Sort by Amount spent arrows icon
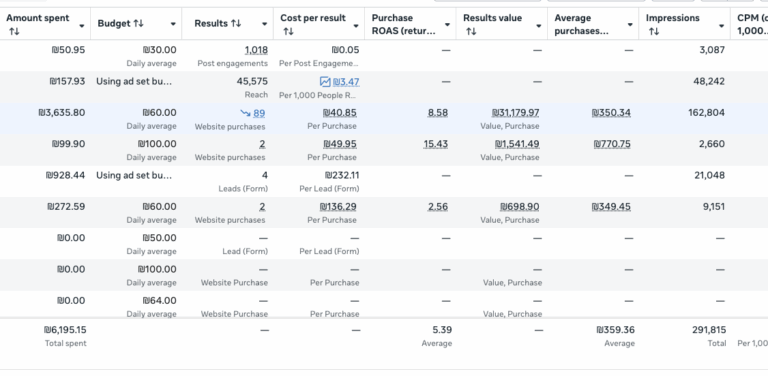This screenshot has width=768, height=376. click(14, 32)
